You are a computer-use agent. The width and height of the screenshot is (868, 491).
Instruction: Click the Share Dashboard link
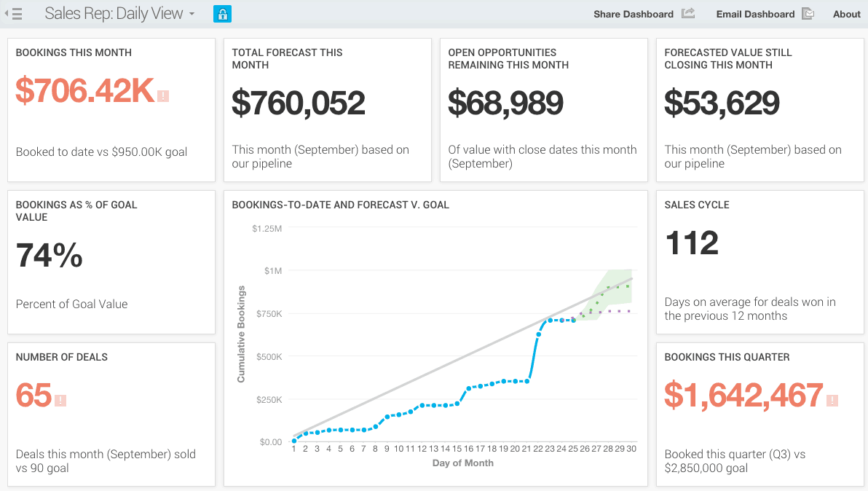633,14
